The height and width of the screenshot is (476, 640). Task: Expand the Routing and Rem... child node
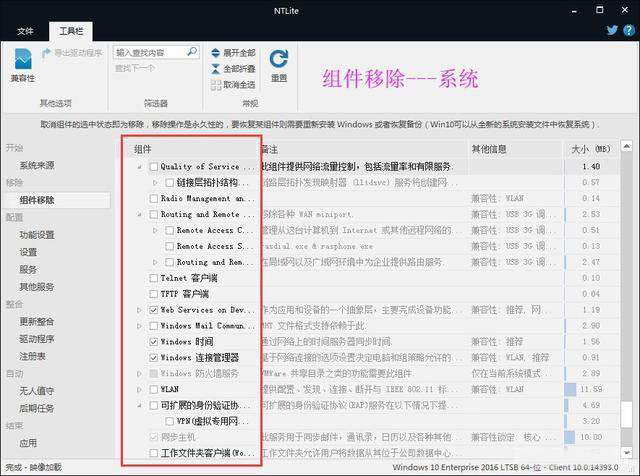[155, 262]
